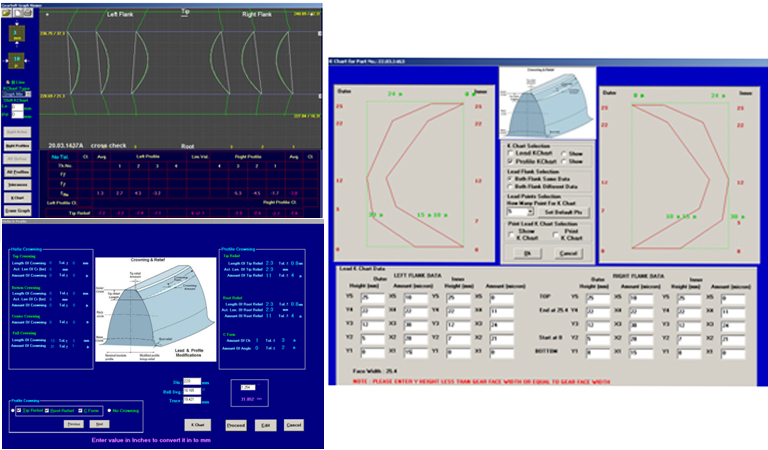Enable the Tip Relief checkbox
This screenshot has height=450, width=768.
click(x=16, y=410)
